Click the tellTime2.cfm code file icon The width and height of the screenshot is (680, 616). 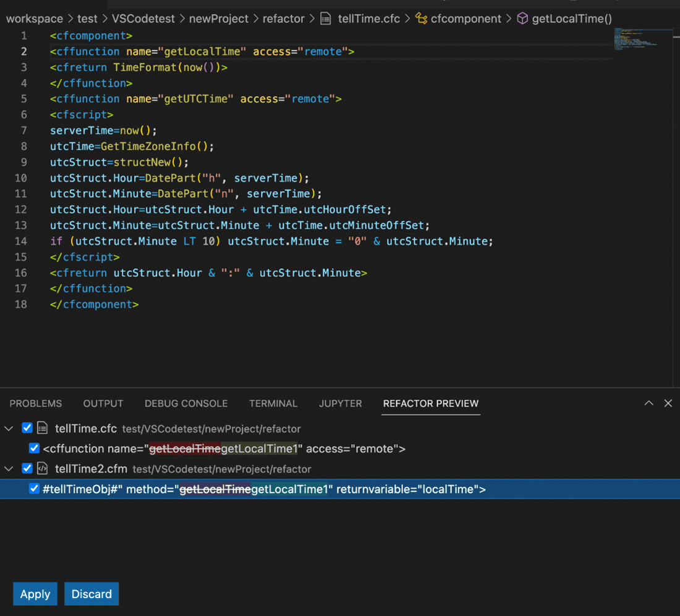[x=42, y=468]
